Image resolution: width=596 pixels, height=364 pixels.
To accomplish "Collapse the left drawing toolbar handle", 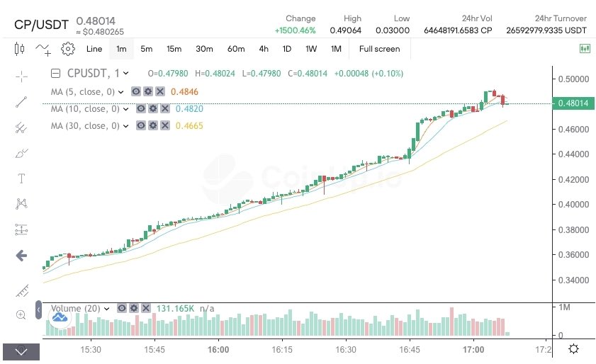I will click(38, 310).
